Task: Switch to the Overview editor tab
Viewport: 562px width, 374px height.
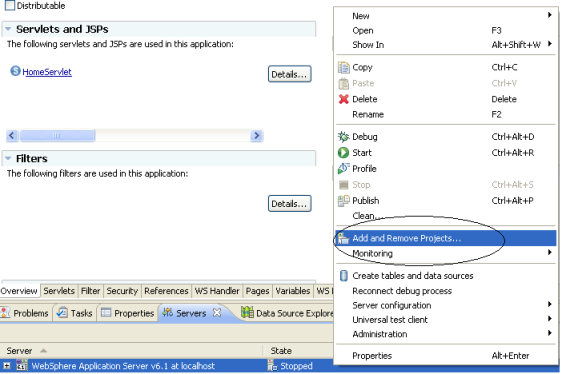Action: coord(19,291)
